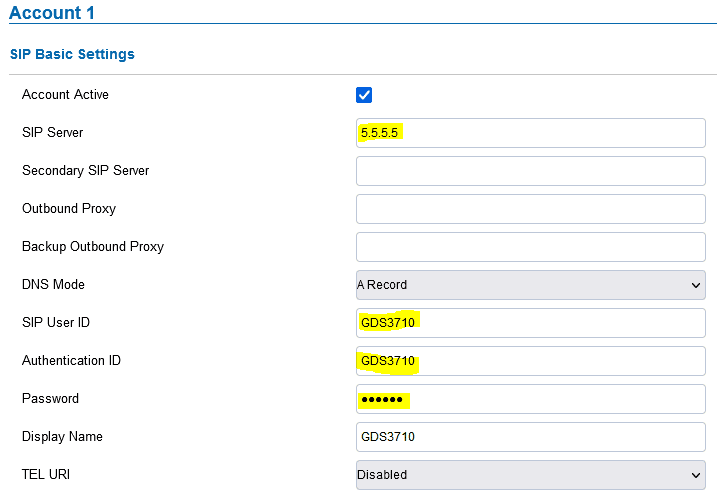Click the Password label text

(x=50, y=399)
